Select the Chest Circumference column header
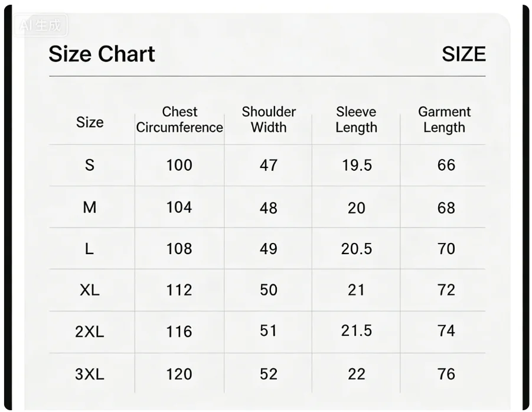The width and height of the screenshot is (532, 412). [179, 119]
